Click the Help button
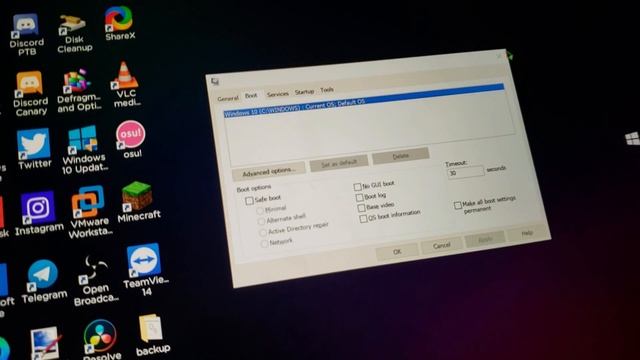Image resolution: width=640 pixels, height=360 pixels. pos(527,233)
